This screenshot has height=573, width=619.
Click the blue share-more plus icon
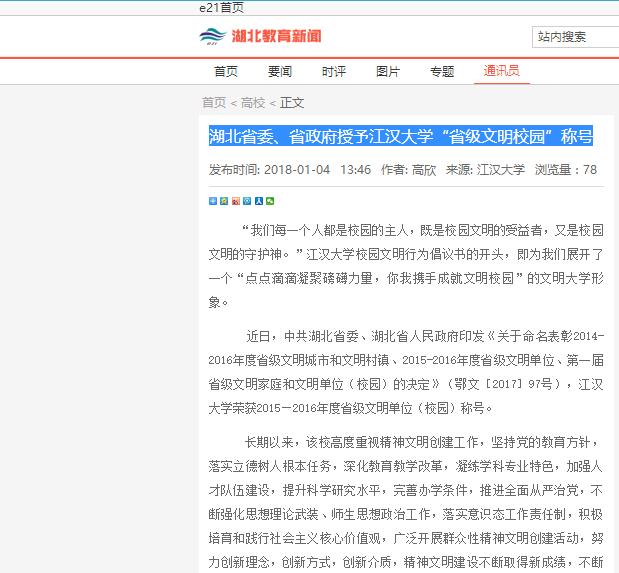(x=213, y=201)
